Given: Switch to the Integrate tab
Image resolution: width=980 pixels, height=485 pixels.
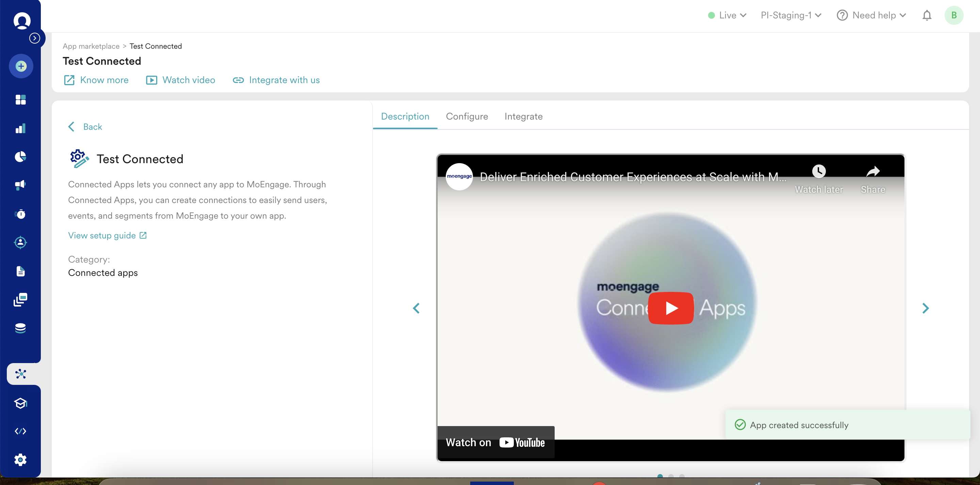Looking at the screenshot, I should pos(523,116).
